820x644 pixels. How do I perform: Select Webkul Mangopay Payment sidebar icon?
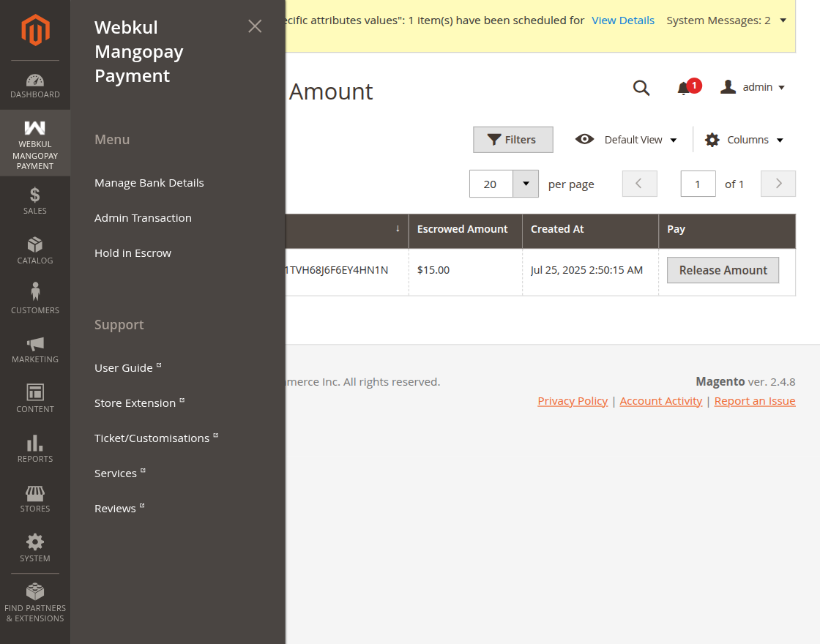[x=35, y=143]
